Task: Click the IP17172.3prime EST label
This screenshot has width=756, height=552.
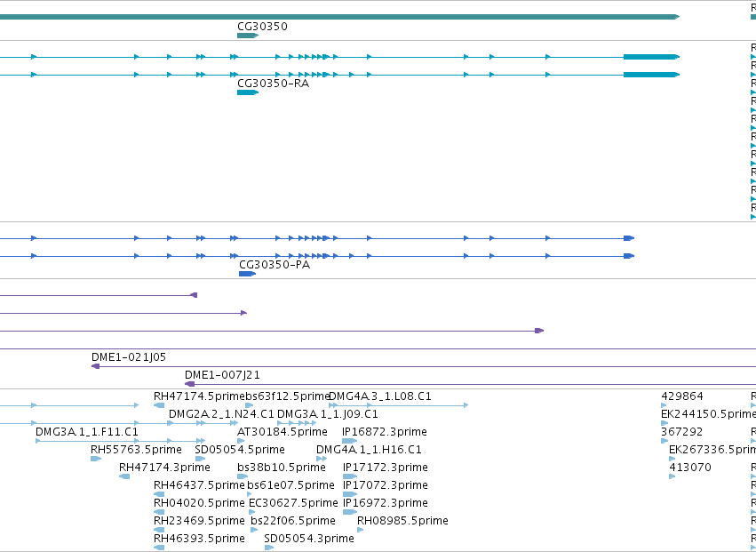Action: click(x=386, y=468)
